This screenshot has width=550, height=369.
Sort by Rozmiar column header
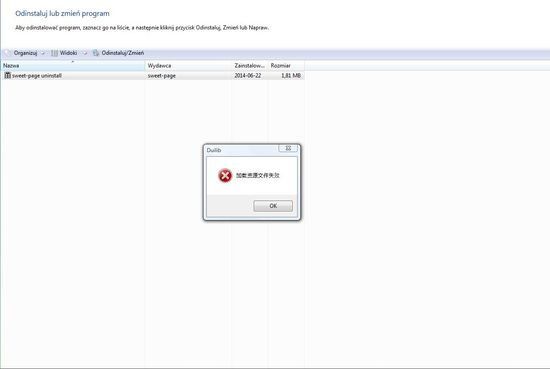tap(286, 66)
